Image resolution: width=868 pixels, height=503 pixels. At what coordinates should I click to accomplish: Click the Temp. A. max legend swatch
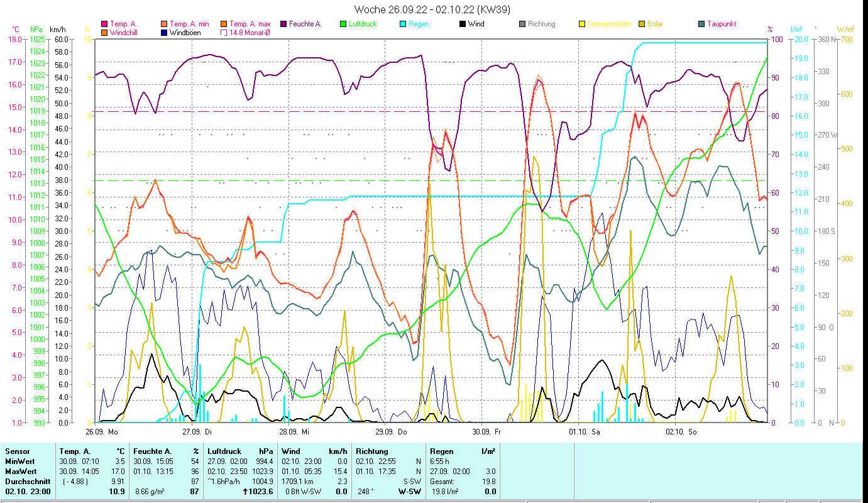coord(224,24)
